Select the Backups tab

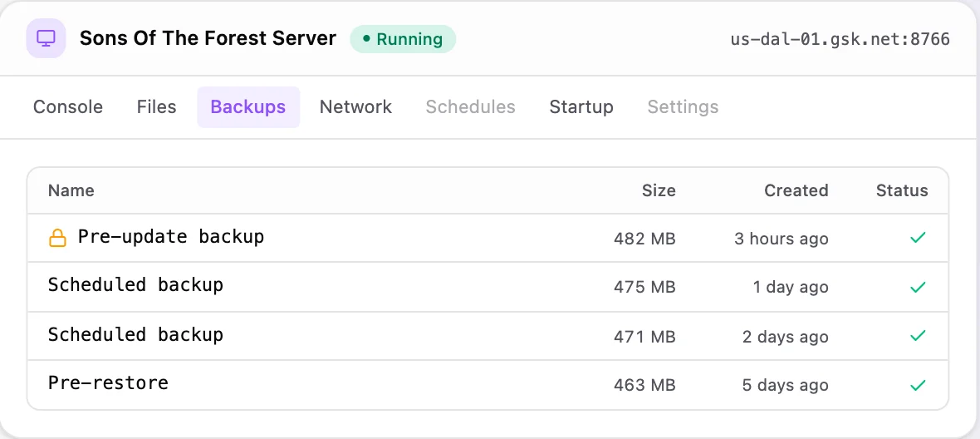point(248,107)
